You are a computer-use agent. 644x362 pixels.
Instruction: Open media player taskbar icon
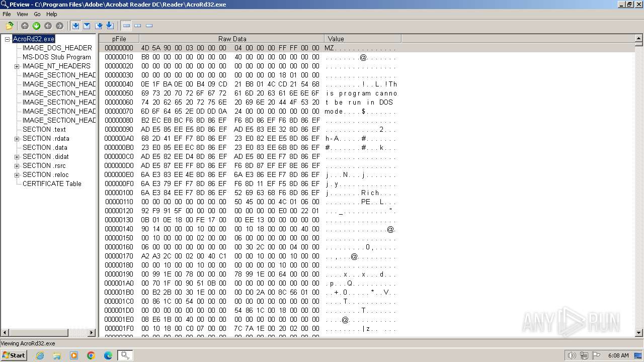point(74,355)
